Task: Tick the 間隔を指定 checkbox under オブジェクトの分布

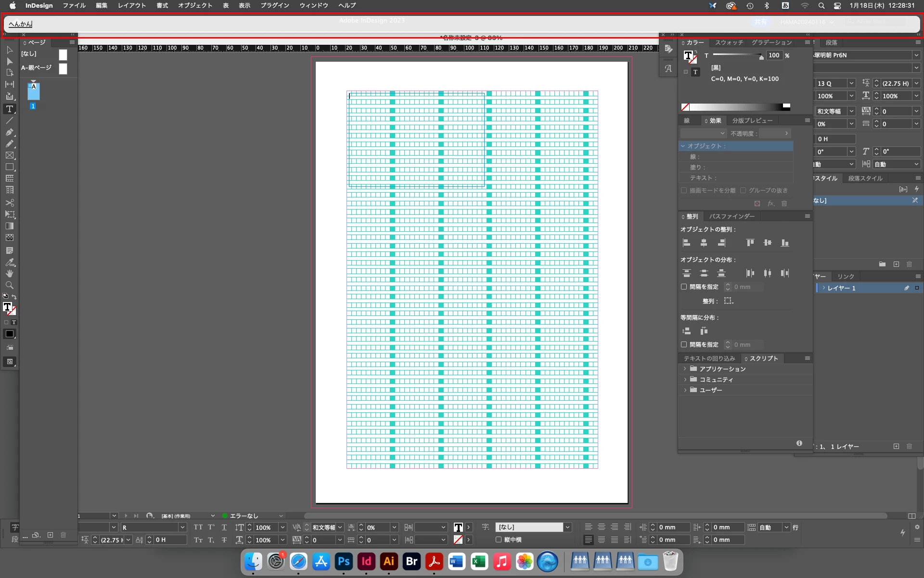Action: [684, 287]
